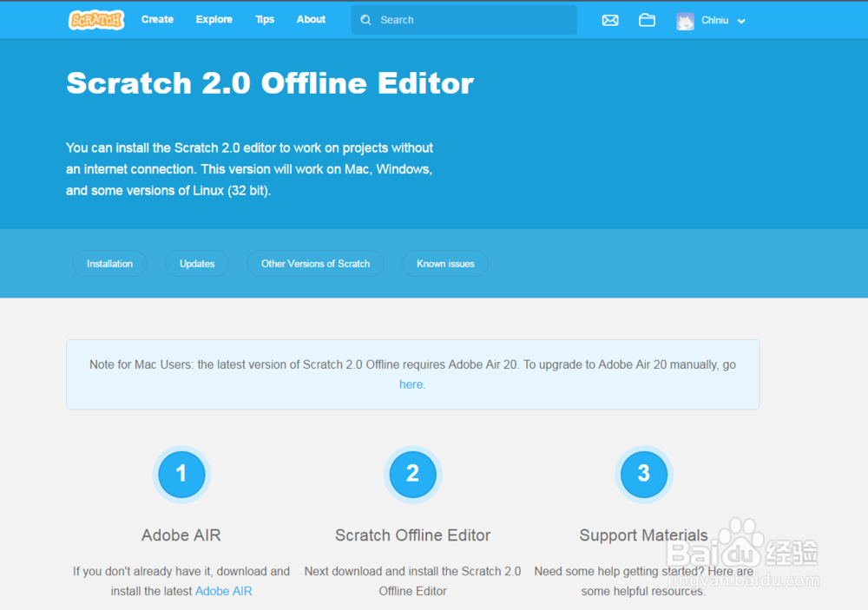
Task: Select the Adobe AIR heading
Action: pos(181,535)
